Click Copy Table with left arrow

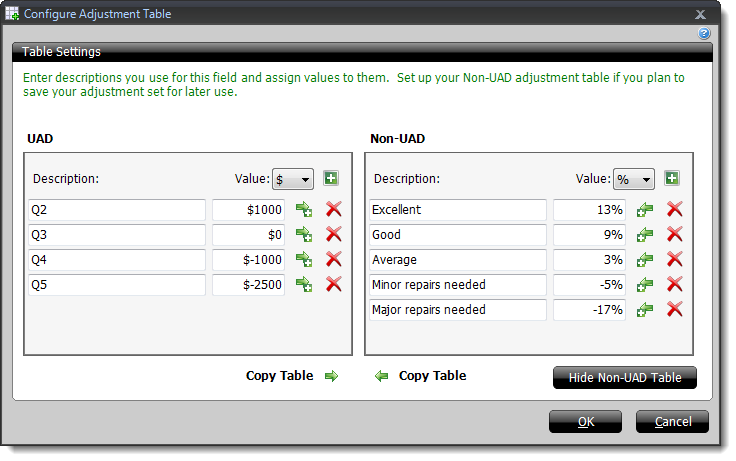pos(420,377)
